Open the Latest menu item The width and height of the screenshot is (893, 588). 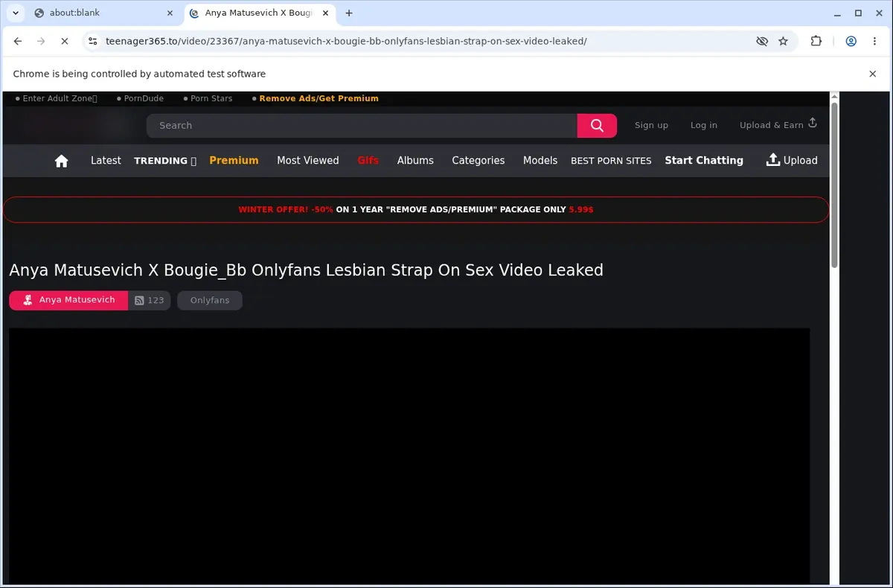pos(106,160)
